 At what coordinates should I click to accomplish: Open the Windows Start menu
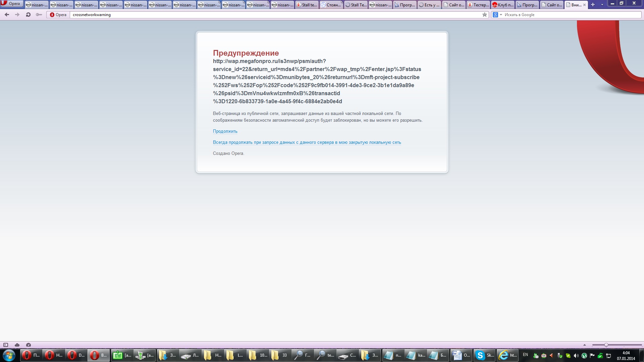(9, 355)
